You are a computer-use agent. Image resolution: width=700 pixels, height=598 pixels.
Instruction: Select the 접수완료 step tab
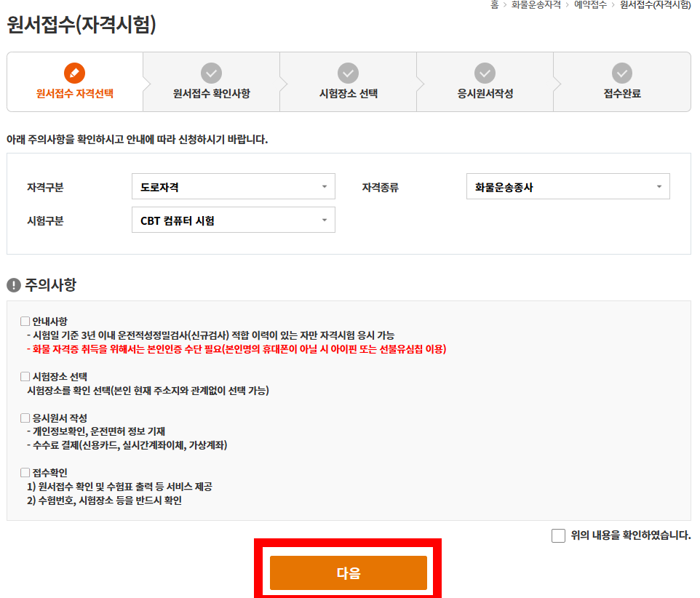(x=622, y=82)
